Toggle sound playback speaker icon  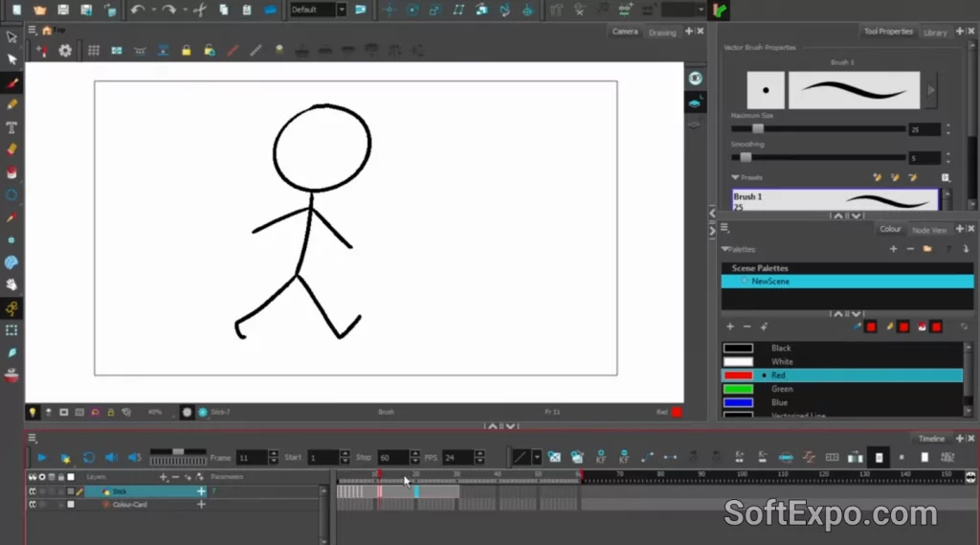tap(111, 458)
